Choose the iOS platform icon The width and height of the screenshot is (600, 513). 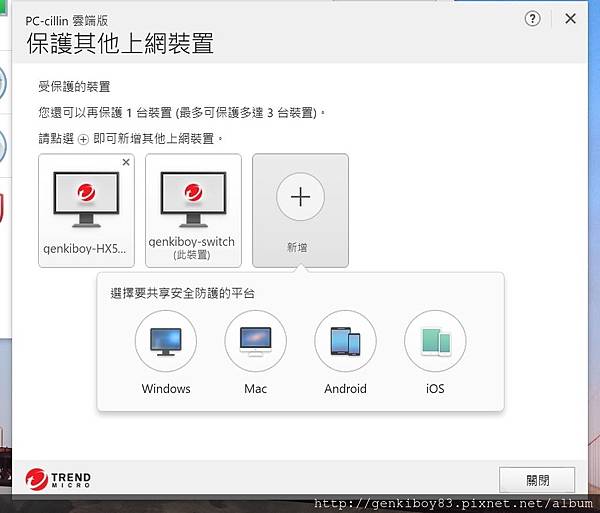point(435,341)
